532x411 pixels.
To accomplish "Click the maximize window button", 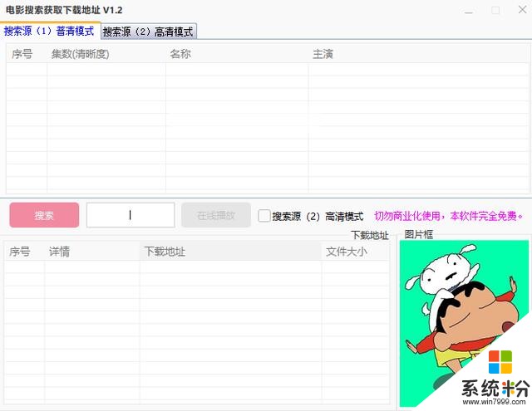I will click(x=495, y=10).
